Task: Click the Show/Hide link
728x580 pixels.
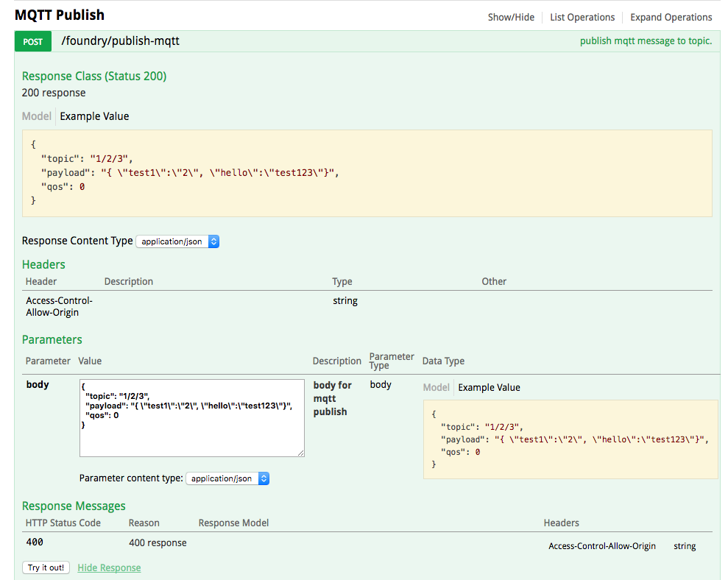Action: (x=511, y=17)
